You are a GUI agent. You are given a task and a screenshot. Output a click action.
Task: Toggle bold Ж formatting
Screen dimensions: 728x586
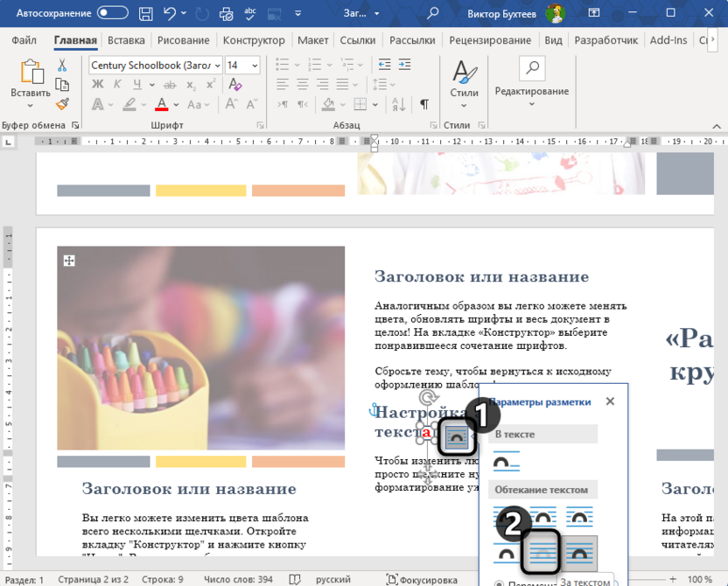pos(97,85)
